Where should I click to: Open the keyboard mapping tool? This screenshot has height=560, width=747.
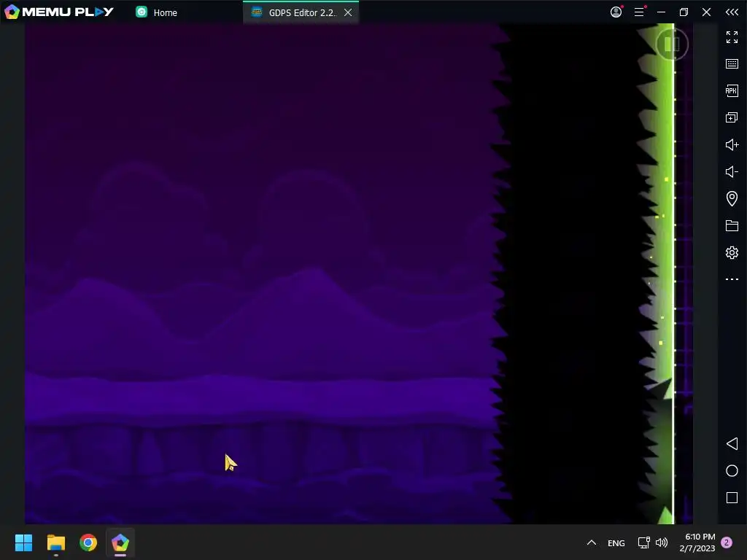[x=732, y=64]
